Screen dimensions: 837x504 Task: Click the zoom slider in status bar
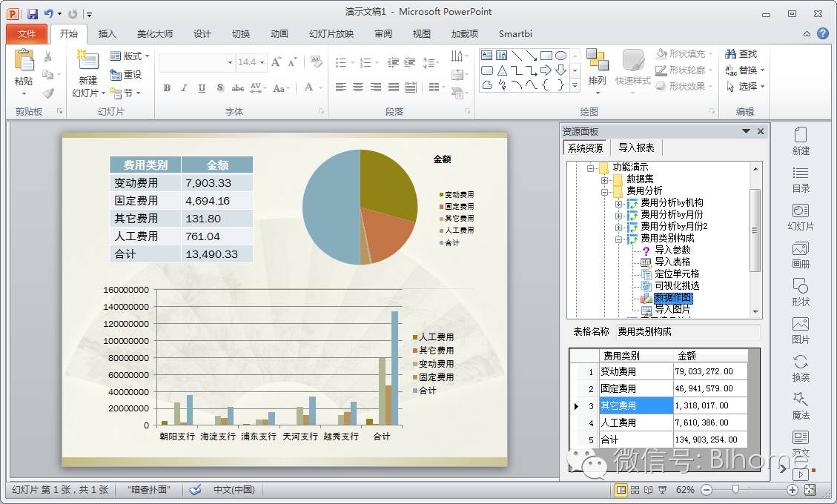[735, 490]
